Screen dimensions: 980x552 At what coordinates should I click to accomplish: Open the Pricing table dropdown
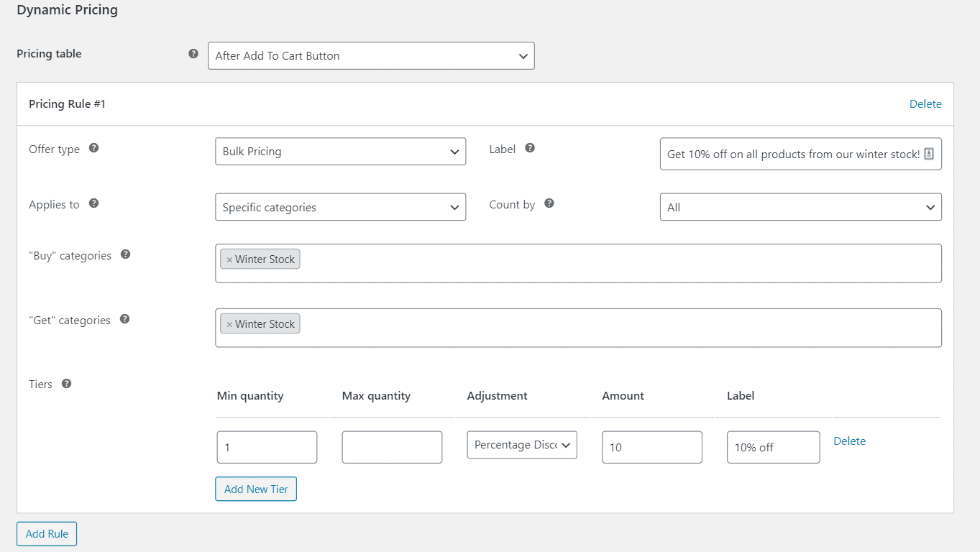pyautogui.click(x=371, y=55)
